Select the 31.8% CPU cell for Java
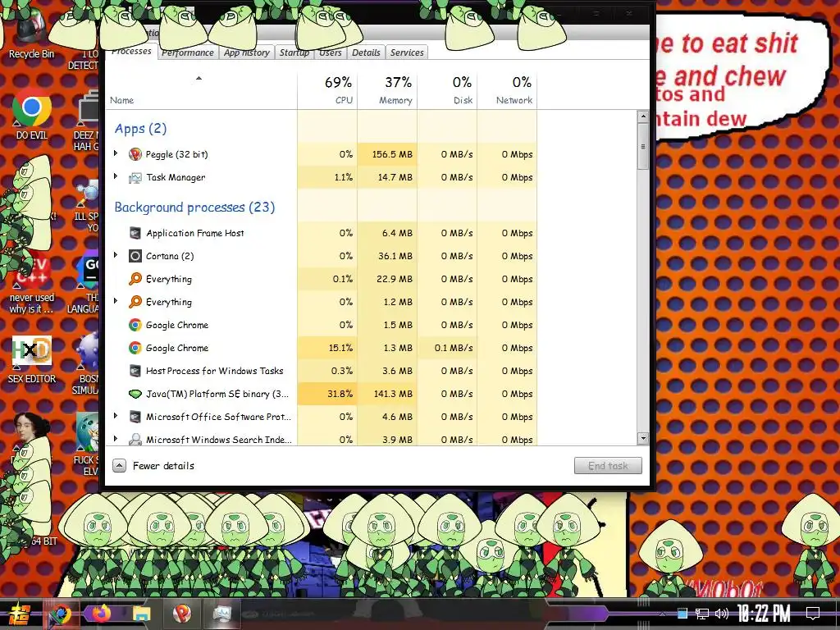Viewport: 840px width, 630px height. (x=327, y=394)
